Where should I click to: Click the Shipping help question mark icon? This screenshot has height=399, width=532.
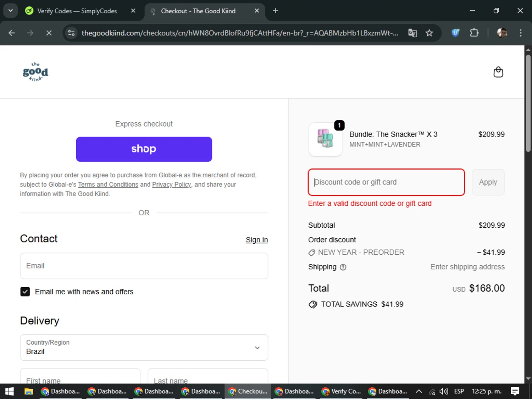click(343, 267)
